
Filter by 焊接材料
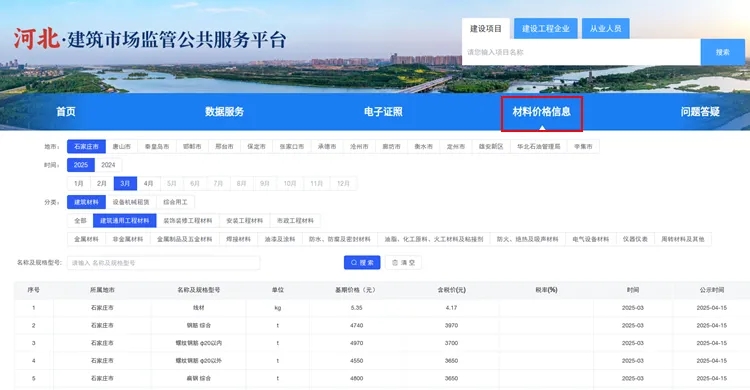[x=238, y=239]
